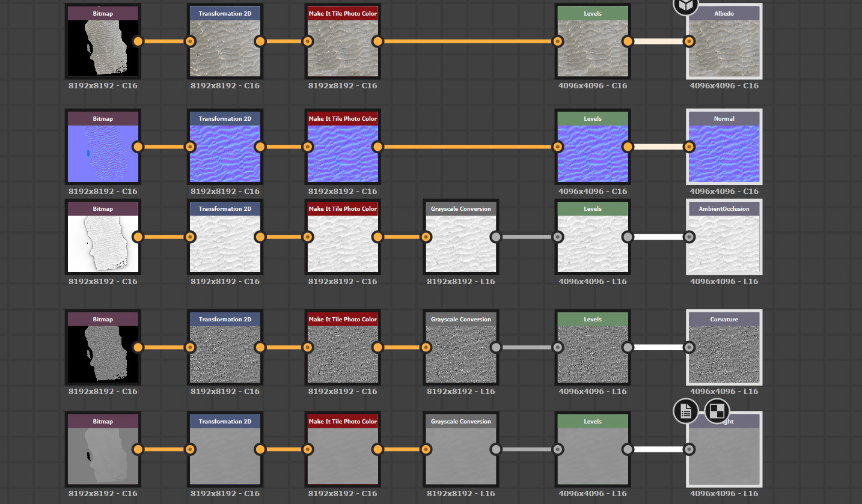Click the long orange link into the Albedo Levels node

pyautogui.click(x=466, y=41)
